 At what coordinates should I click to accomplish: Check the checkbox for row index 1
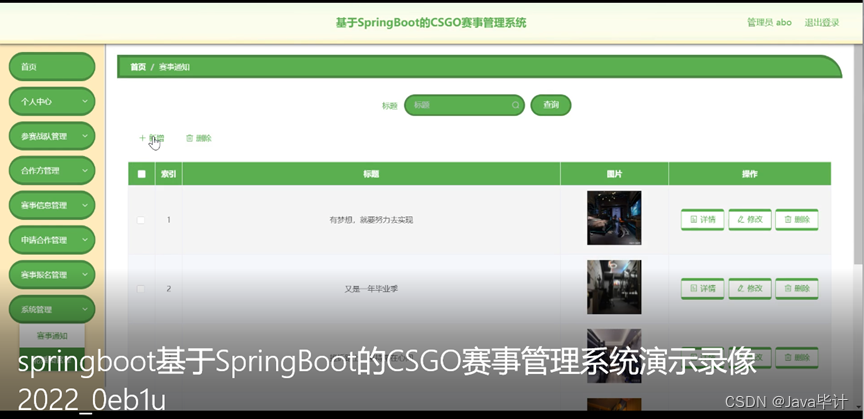pyautogui.click(x=141, y=220)
